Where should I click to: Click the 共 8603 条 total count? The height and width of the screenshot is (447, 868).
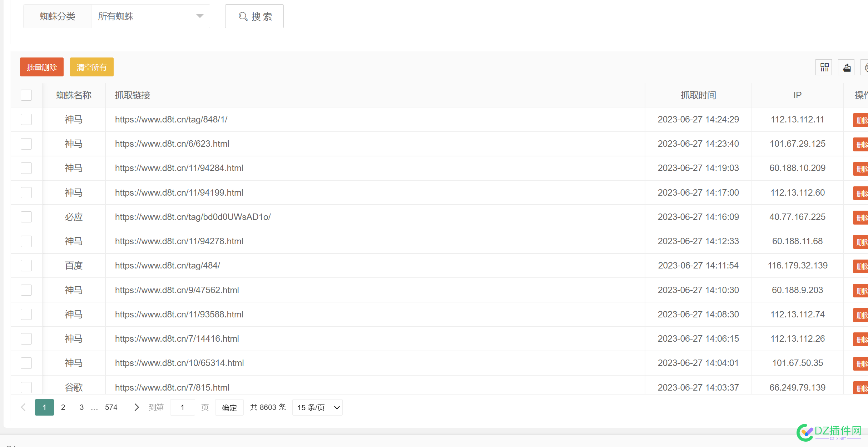click(x=268, y=407)
